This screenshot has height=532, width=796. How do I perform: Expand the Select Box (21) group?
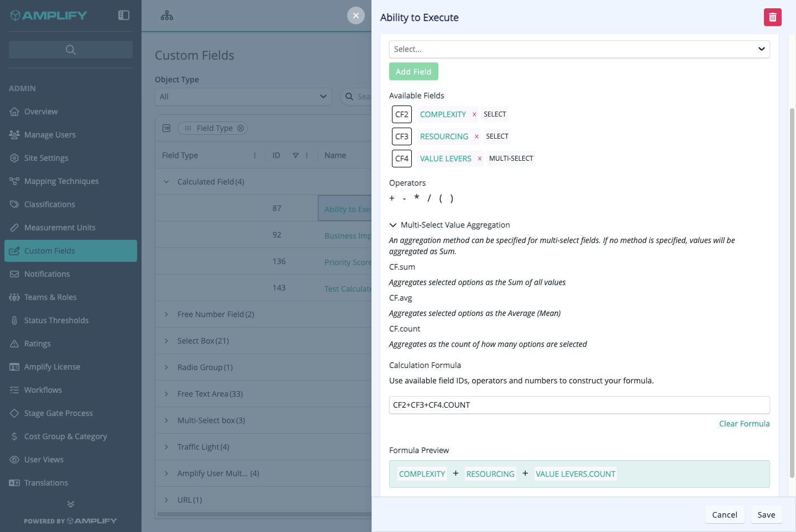pos(166,341)
